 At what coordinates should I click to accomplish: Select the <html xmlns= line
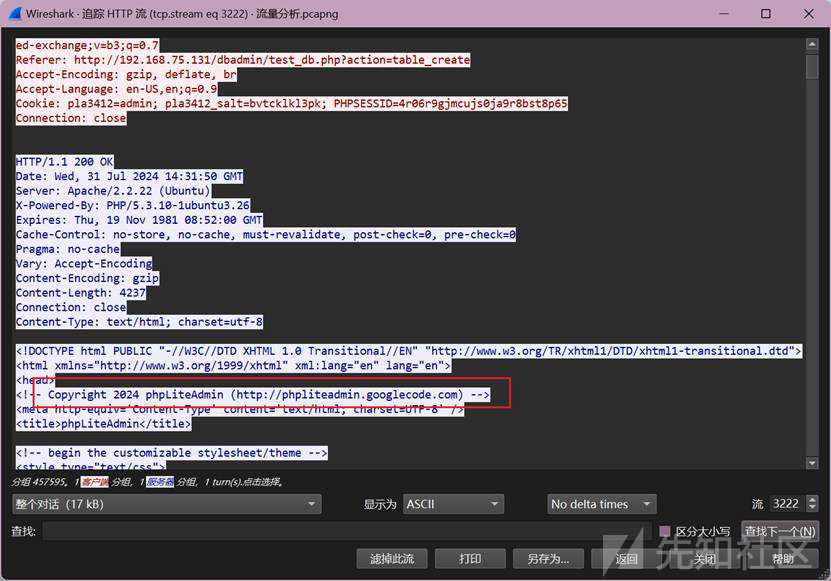point(234,366)
